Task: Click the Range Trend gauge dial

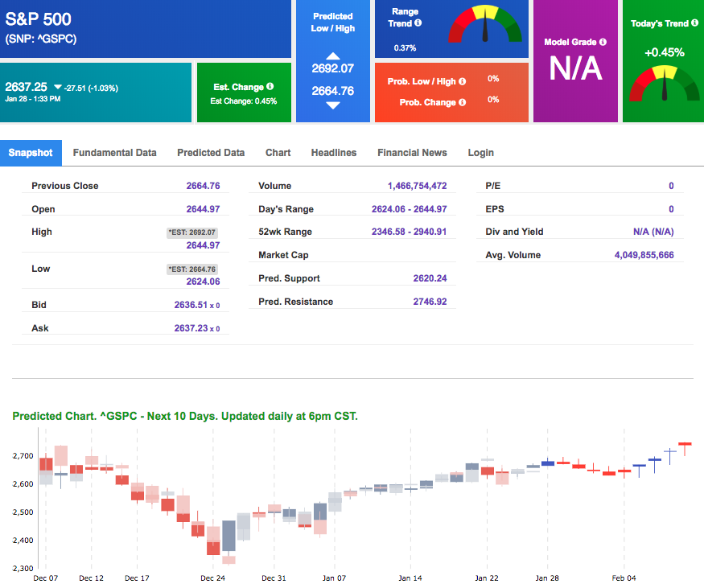Action: (485, 24)
